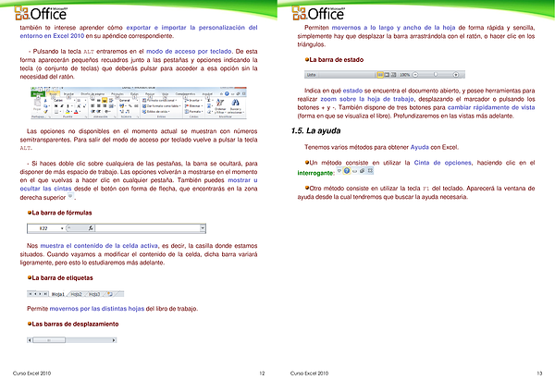555x392 pixels.
Task: Click the I22 name box
Action: (43, 228)
